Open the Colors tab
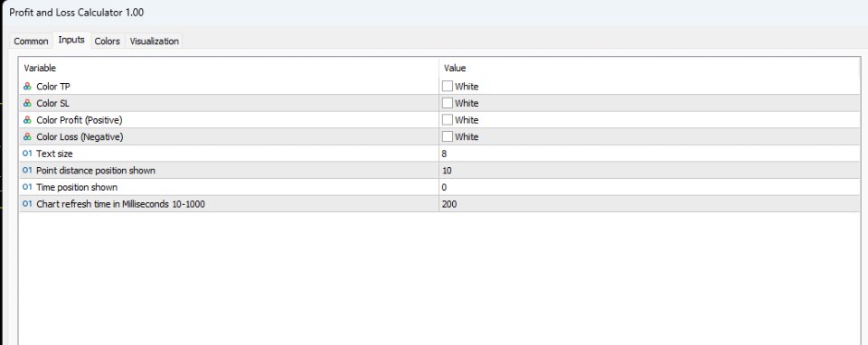 108,41
